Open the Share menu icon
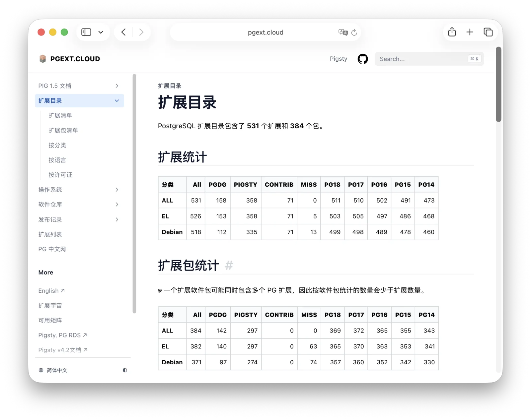This screenshot has height=420, width=531. [452, 32]
